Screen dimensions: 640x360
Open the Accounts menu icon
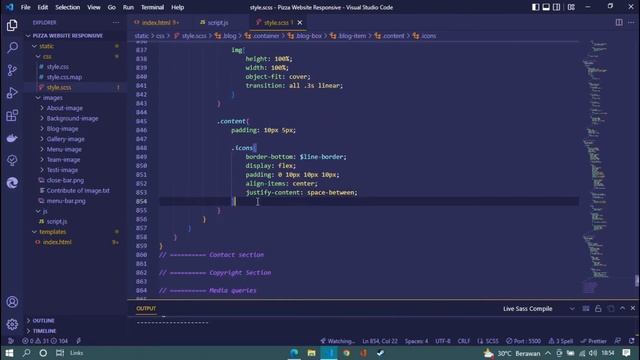tap(12, 302)
